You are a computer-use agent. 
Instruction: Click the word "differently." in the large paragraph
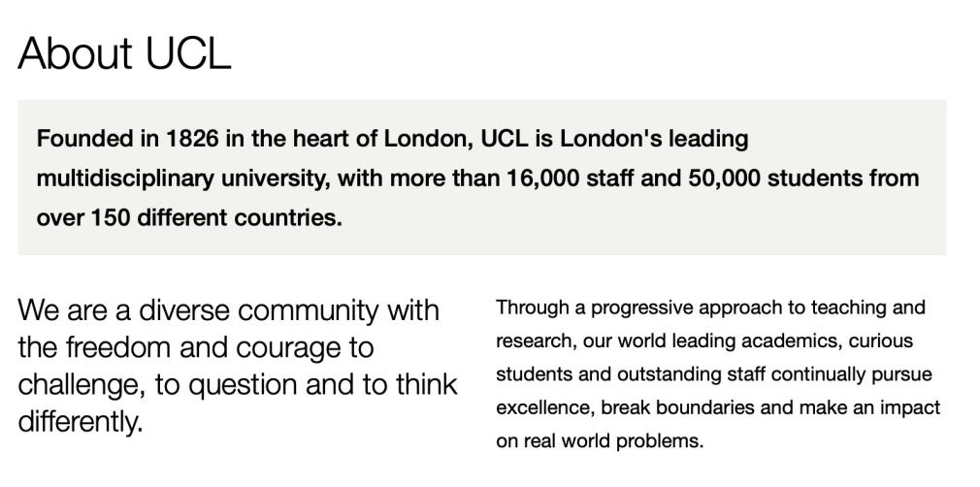[x=81, y=421]
